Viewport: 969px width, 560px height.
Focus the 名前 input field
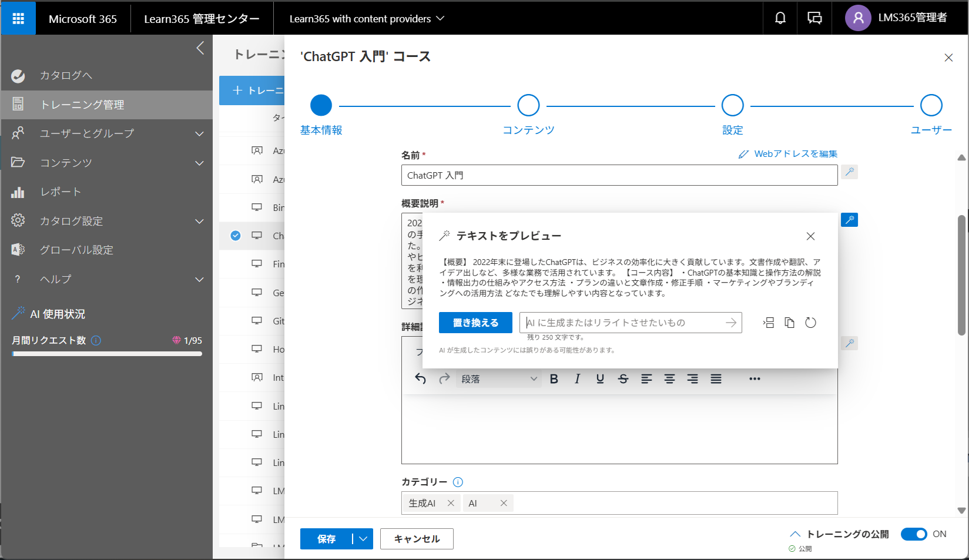point(619,175)
